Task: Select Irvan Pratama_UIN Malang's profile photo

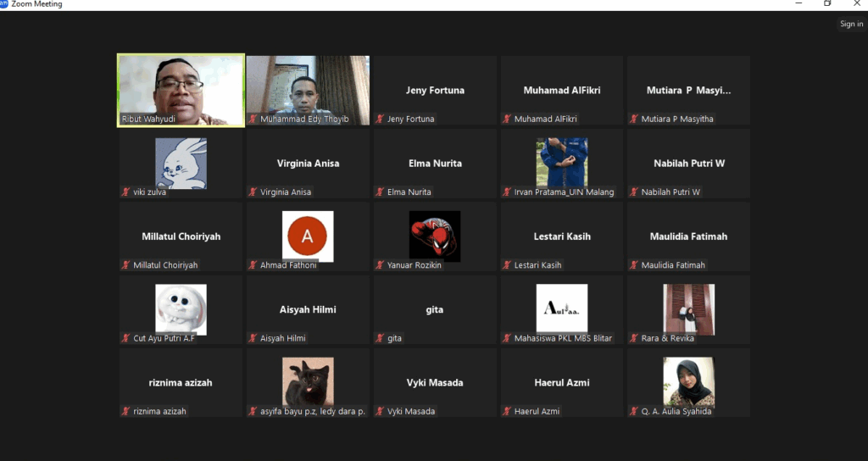Action: pos(561,163)
